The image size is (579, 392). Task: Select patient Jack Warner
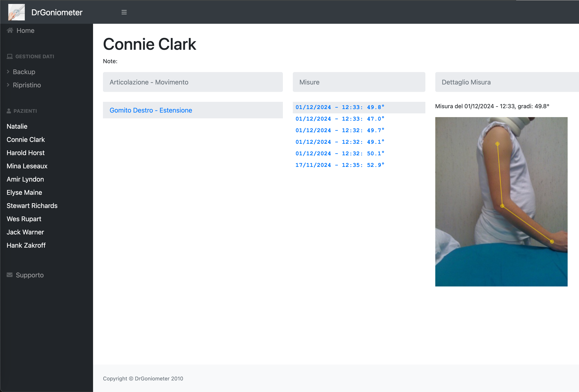25,232
